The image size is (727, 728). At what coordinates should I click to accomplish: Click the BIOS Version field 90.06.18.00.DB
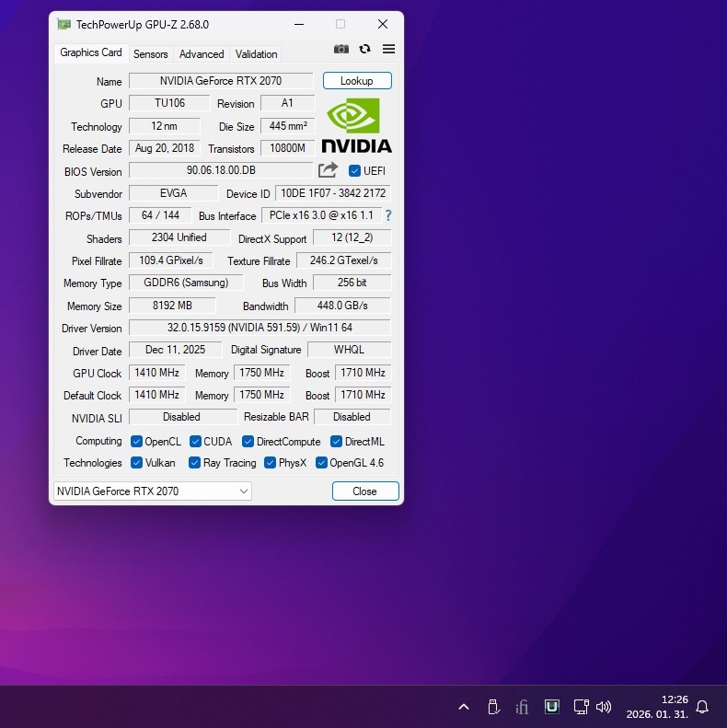pos(221,170)
